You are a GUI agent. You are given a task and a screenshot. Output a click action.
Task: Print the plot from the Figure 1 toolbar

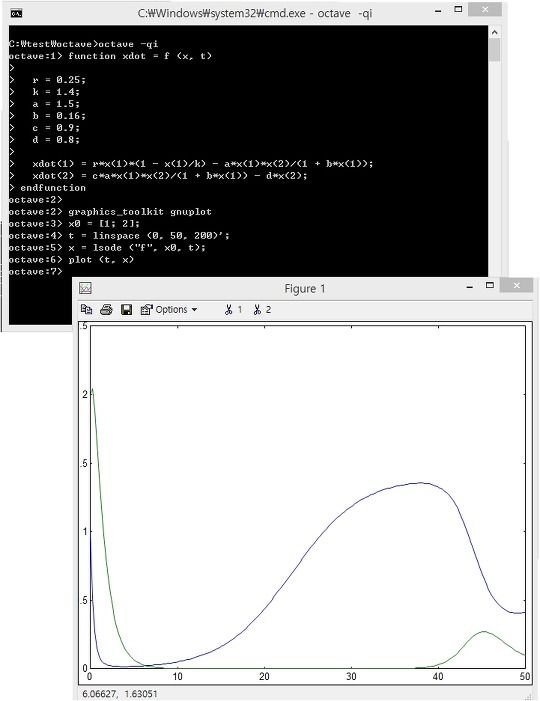(x=106, y=309)
